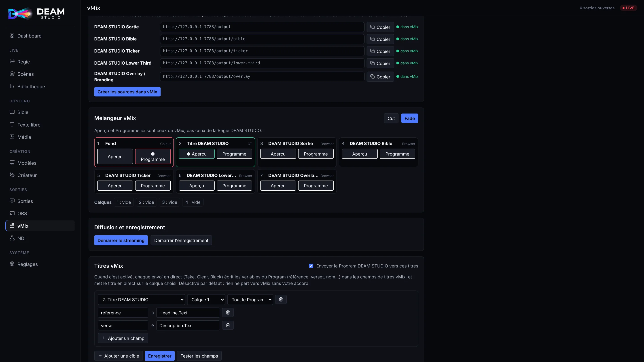Send Titre DEAM STUDIO to Programme

[x=234, y=154]
